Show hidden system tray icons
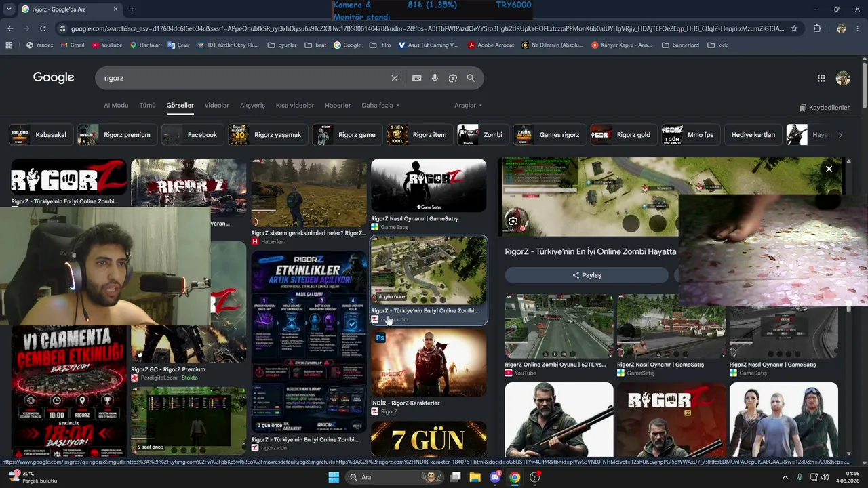The height and width of the screenshot is (488, 868). coord(785,477)
